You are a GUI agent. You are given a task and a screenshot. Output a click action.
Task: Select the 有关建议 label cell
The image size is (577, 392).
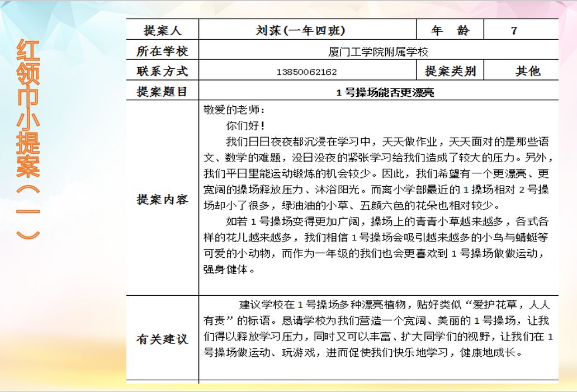click(163, 339)
